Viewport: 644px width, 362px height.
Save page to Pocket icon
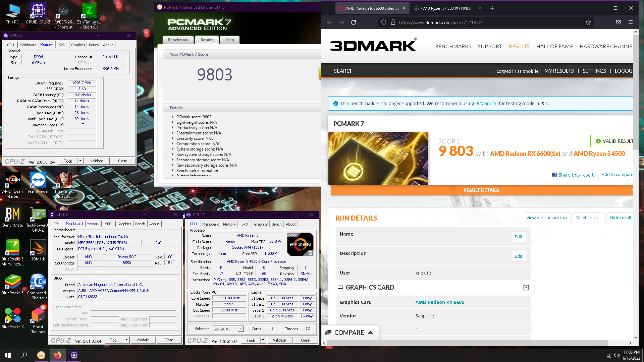click(619, 22)
